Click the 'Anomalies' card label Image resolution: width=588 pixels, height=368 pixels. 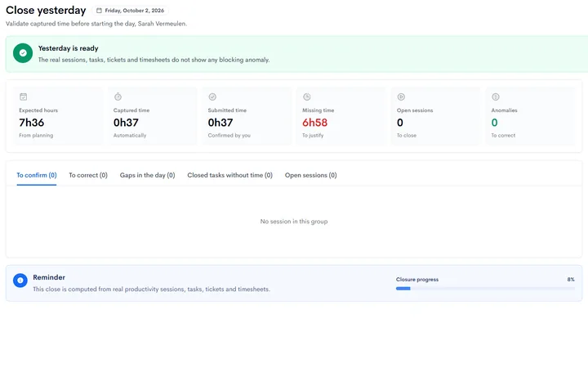tap(504, 110)
